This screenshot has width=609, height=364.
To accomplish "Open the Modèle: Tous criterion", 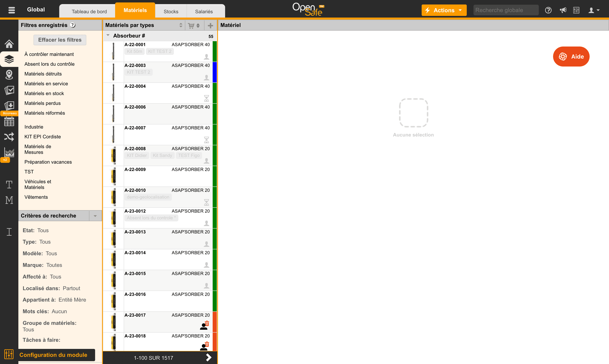I will (40, 253).
